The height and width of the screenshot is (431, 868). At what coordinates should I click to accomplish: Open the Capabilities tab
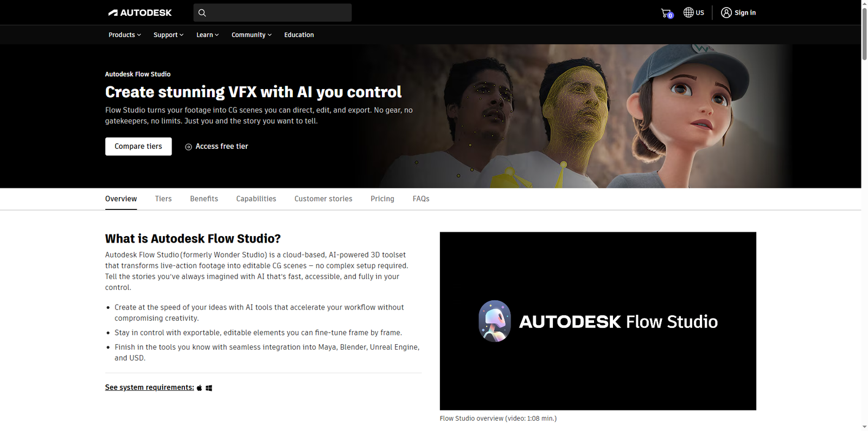click(x=256, y=199)
